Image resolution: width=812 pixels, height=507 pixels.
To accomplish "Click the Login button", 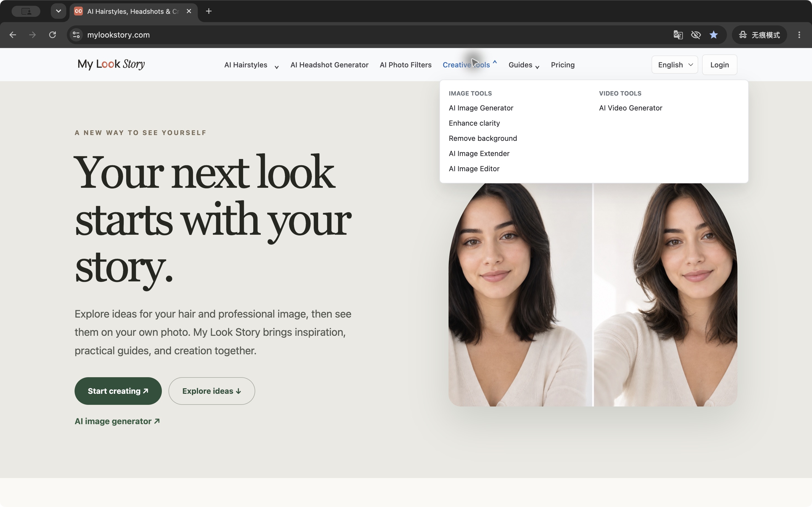I will (719, 65).
